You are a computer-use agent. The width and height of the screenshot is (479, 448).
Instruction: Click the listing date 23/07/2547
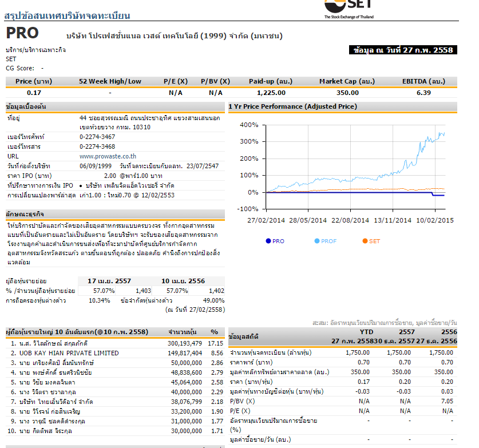203,166
